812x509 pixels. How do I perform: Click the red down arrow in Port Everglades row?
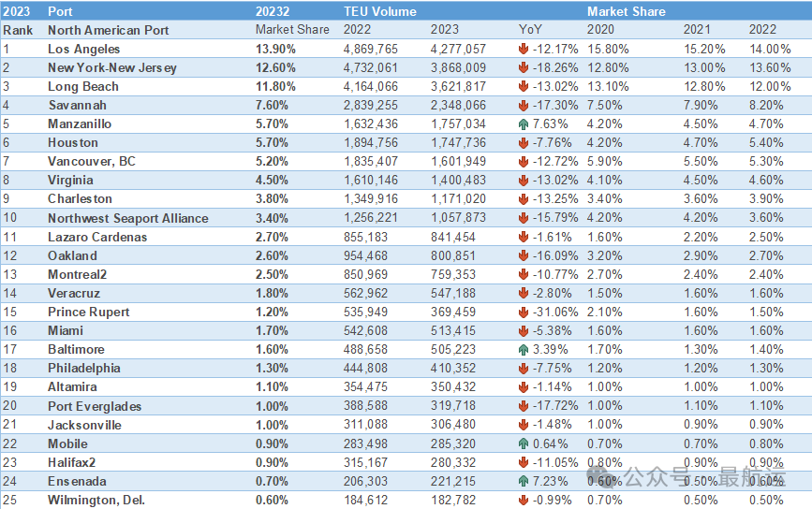point(523,406)
